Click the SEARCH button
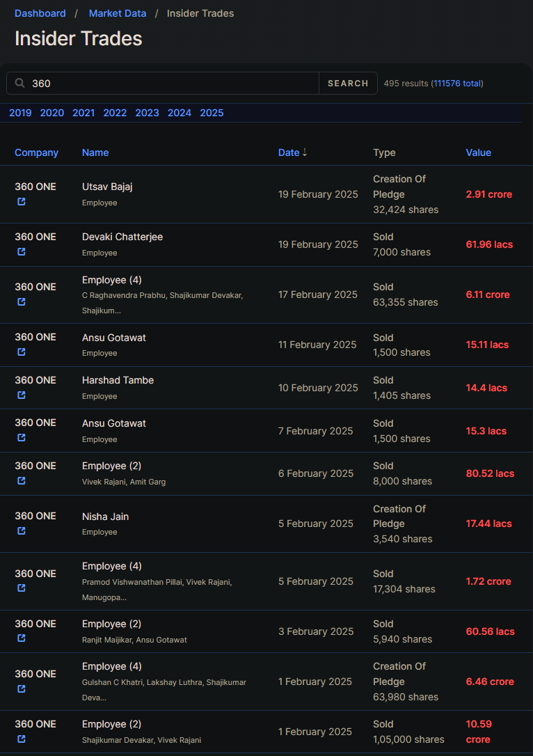The image size is (533, 756). [x=348, y=84]
